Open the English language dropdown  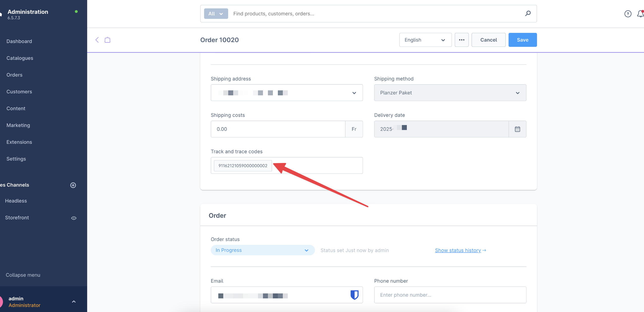pyautogui.click(x=425, y=40)
